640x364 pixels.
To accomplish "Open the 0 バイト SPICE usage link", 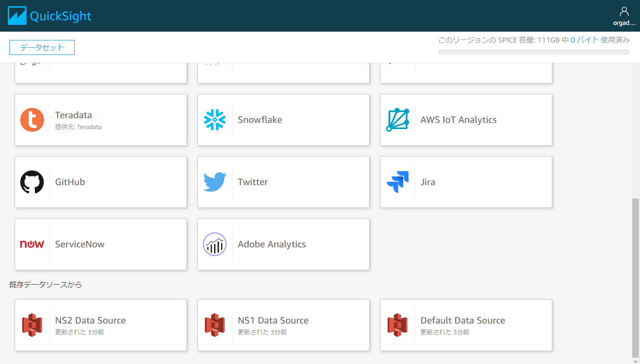I will (584, 40).
